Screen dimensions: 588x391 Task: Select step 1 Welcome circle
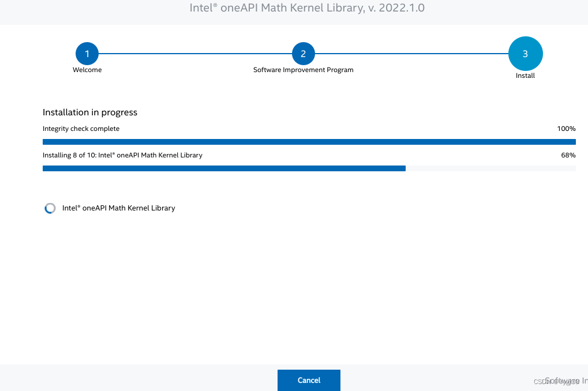point(87,54)
